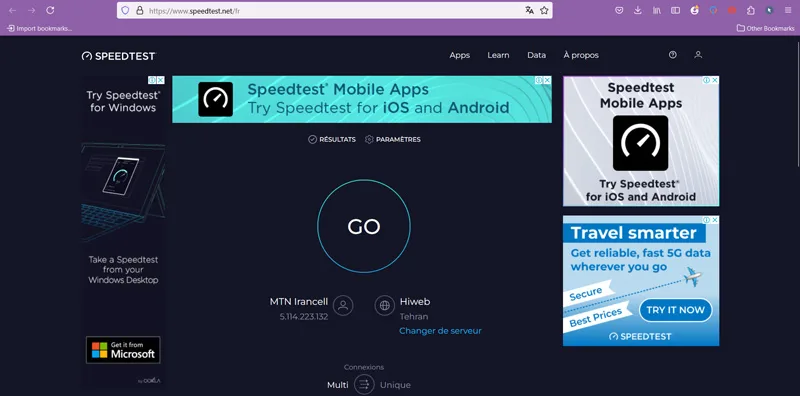Reload the page with the refresh icon

[50, 10]
